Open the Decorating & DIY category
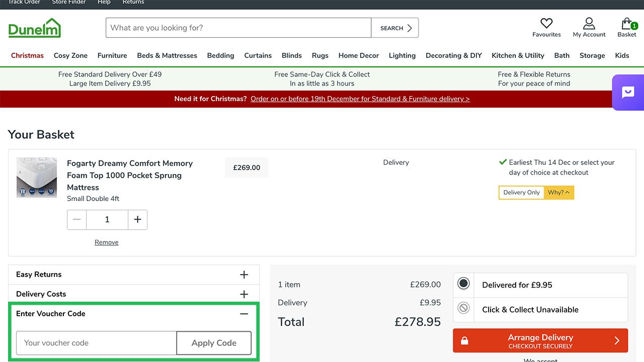The image size is (644, 362). 454,56
